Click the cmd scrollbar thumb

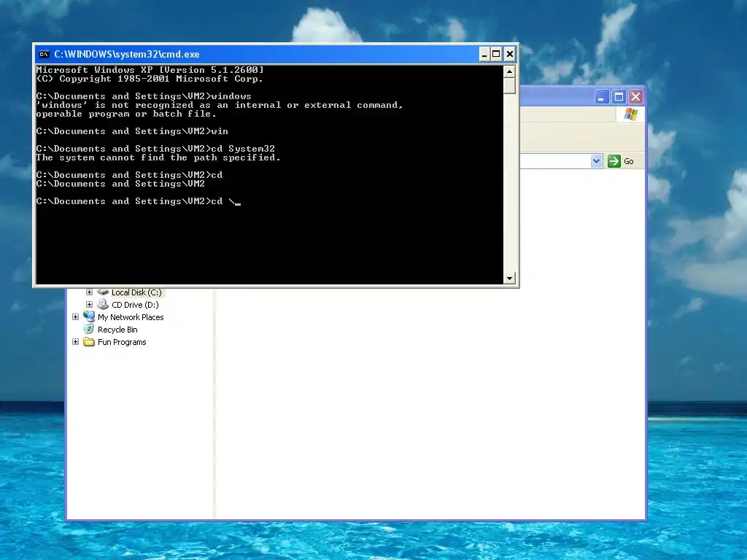tap(509, 86)
